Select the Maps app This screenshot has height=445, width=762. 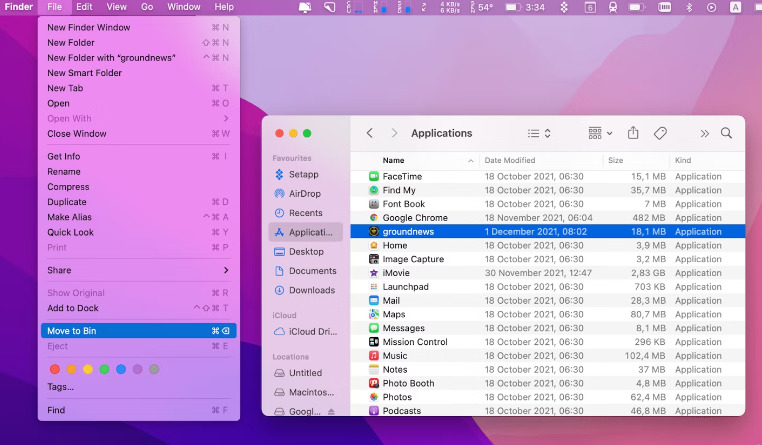coord(547,314)
